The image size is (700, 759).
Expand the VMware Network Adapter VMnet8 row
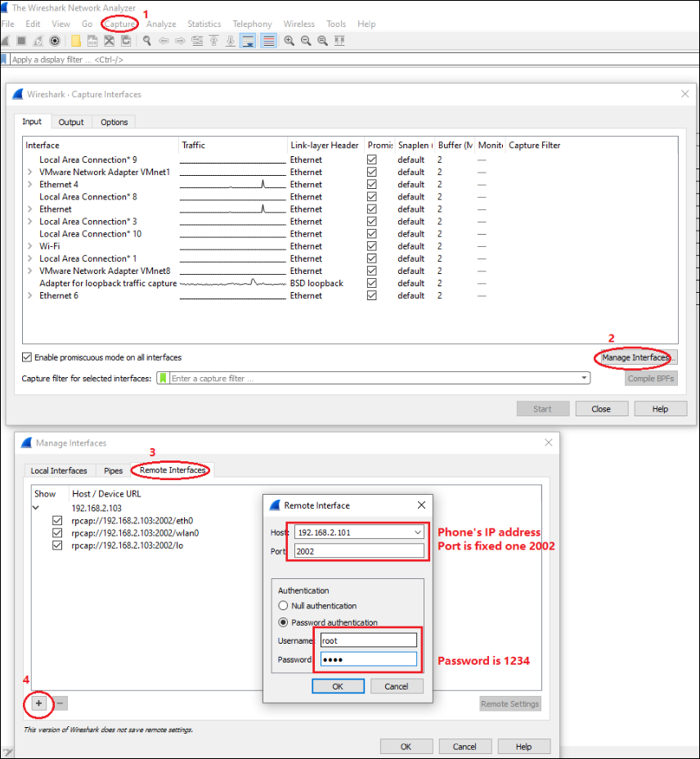pyautogui.click(x=30, y=271)
